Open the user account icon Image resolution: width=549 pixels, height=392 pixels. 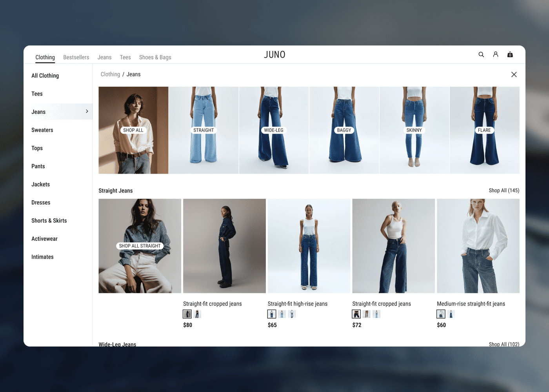tap(496, 54)
